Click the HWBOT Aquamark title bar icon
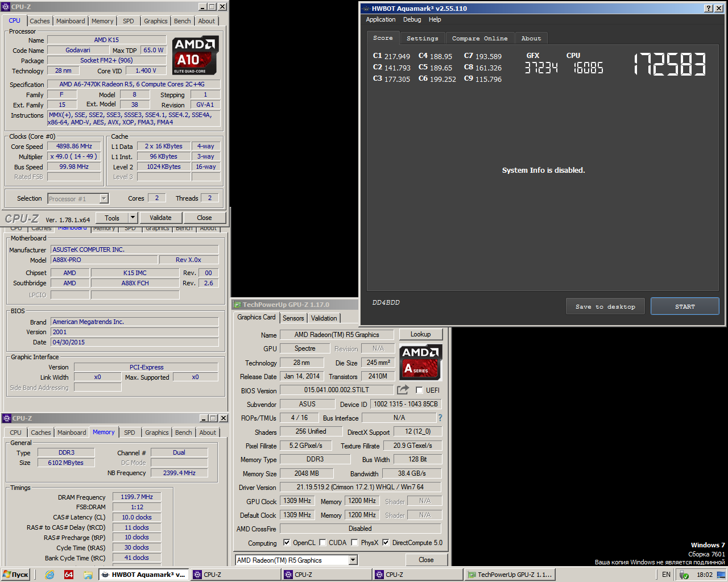 (x=366, y=9)
